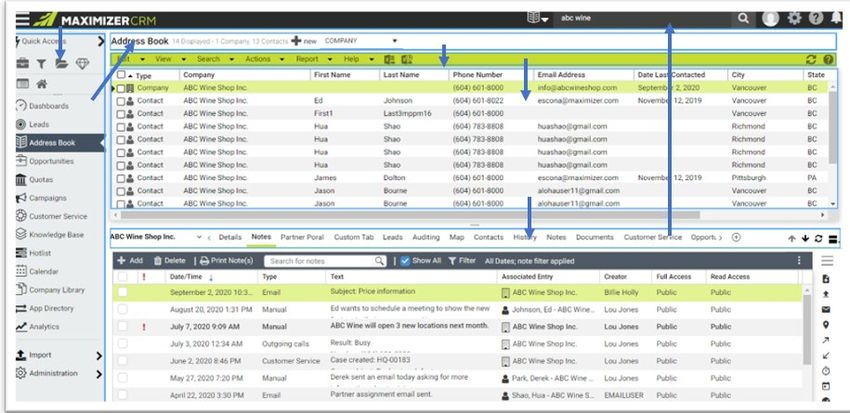The width and height of the screenshot is (850, 413).
Task: Check the box for the July 7, 2020 note
Action: pos(123,326)
